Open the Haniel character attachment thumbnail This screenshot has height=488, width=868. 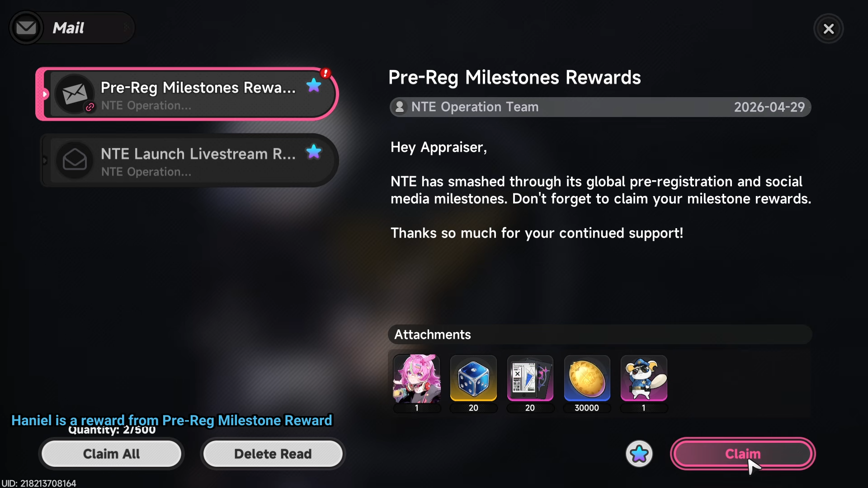pyautogui.click(x=417, y=379)
